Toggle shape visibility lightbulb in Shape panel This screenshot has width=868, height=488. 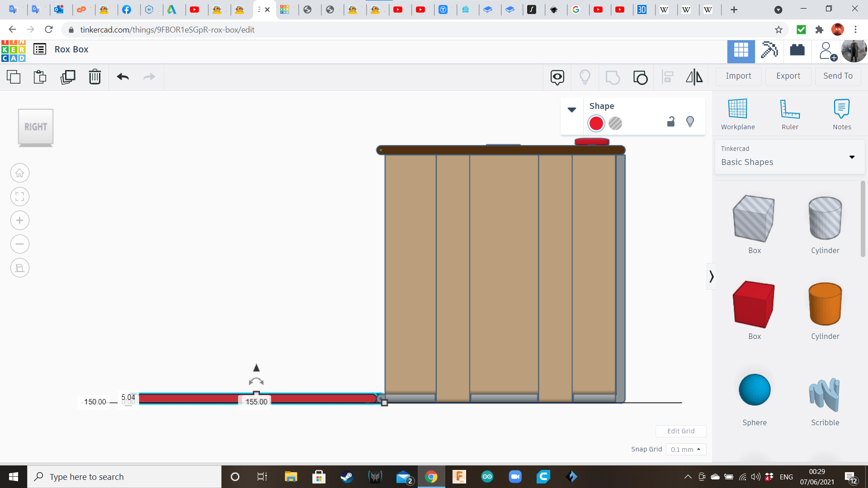click(x=690, y=122)
